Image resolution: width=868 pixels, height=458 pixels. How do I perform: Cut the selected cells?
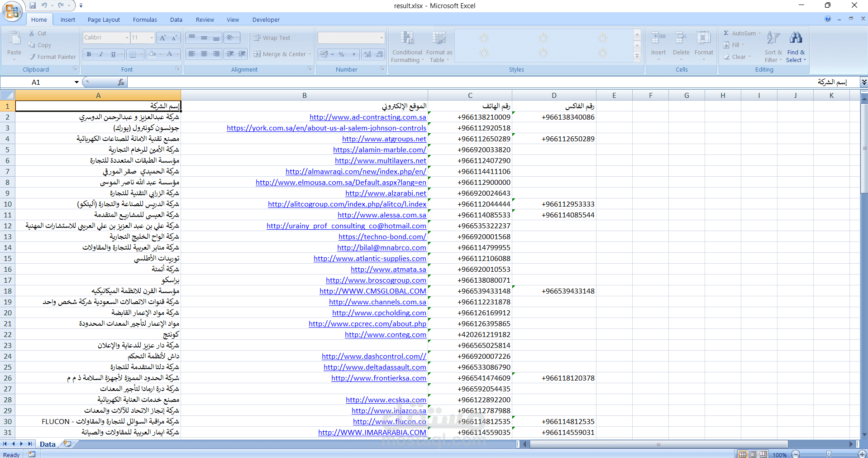38,34
